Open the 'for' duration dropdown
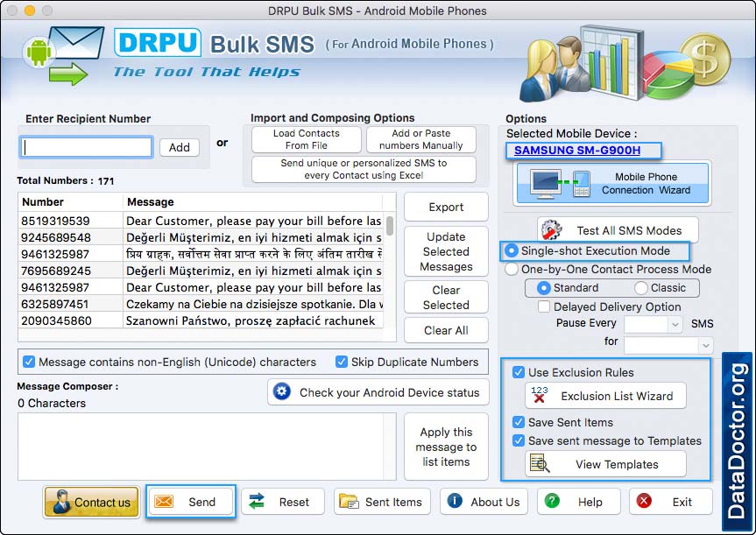 click(668, 345)
